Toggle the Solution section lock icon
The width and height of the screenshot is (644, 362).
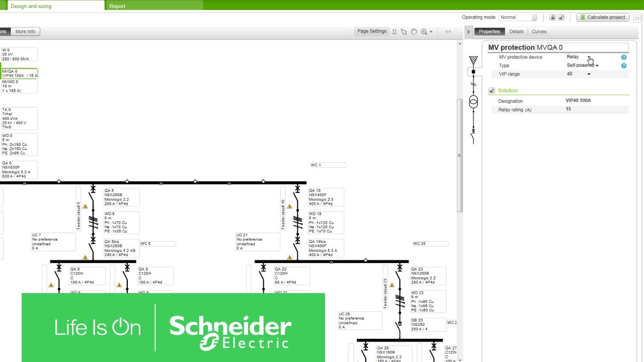click(492, 90)
